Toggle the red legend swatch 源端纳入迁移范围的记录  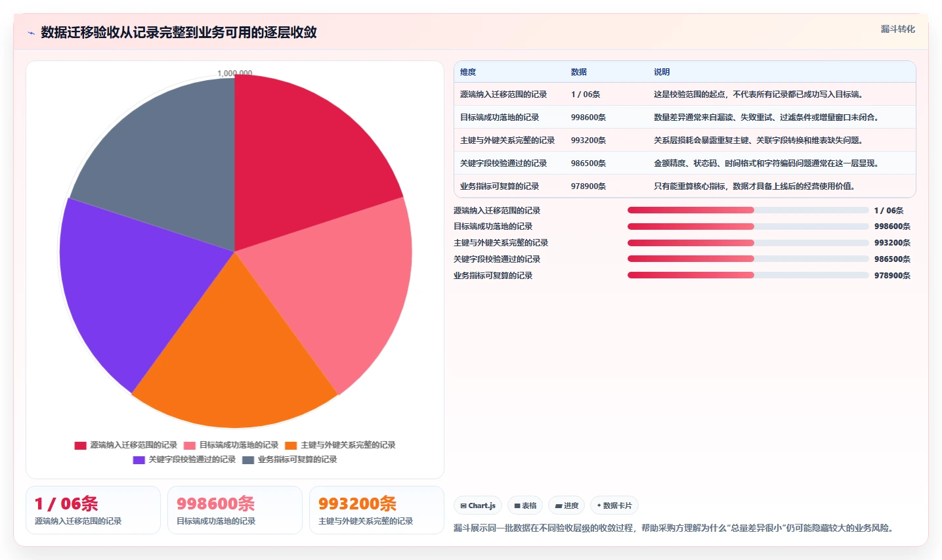click(80, 445)
